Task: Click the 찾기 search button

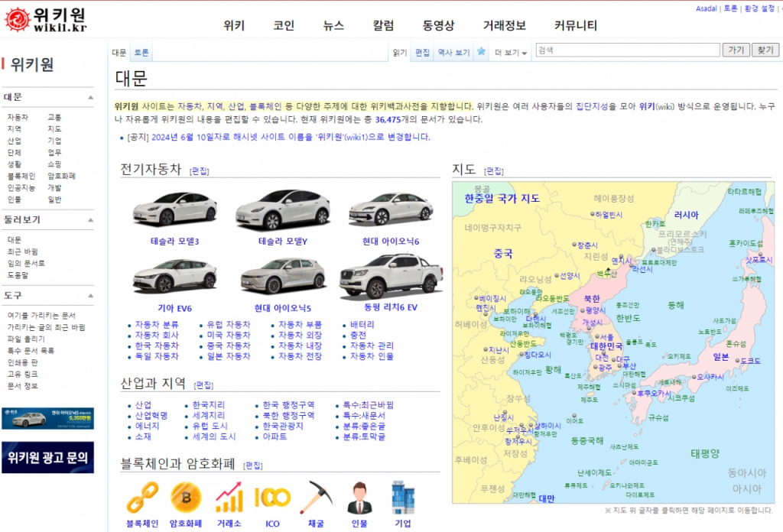Action: click(x=765, y=50)
